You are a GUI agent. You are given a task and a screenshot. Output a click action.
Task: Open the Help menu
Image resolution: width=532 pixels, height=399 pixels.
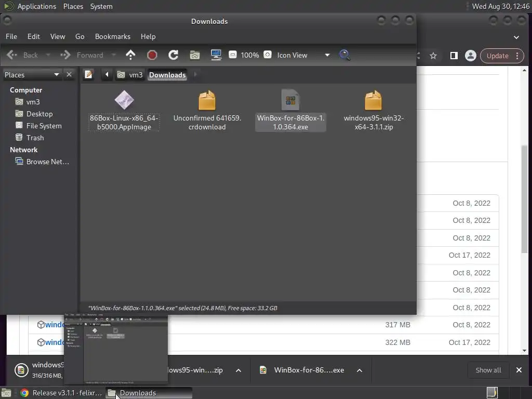tap(148, 36)
